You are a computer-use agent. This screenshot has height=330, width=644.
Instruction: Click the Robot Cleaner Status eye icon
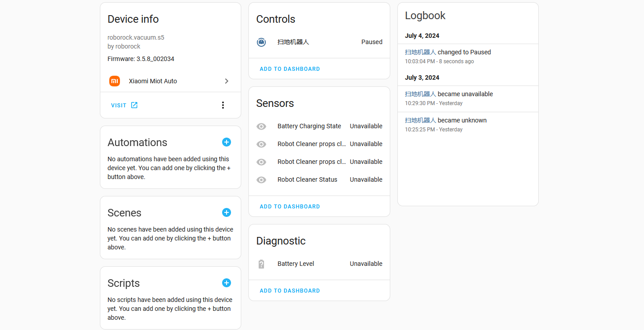click(261, 179)
